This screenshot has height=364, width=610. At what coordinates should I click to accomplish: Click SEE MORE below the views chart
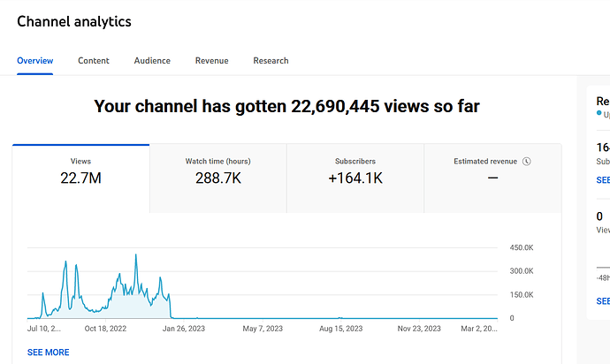point(49,353)
